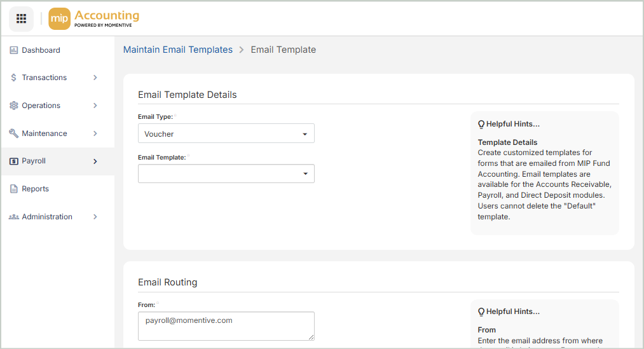Open the app launcher grid icon

coord(21,18)
